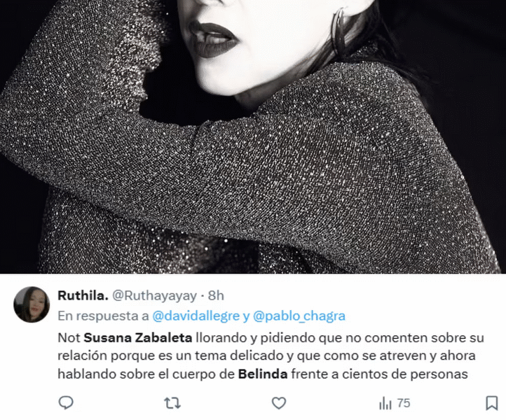Click the En respuesta a label
Viewport: 506px width, 420px height.
click(103, 316)
